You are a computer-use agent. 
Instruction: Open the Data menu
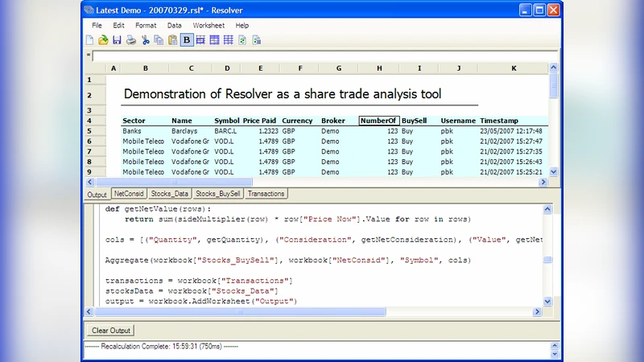coord(174,25)
